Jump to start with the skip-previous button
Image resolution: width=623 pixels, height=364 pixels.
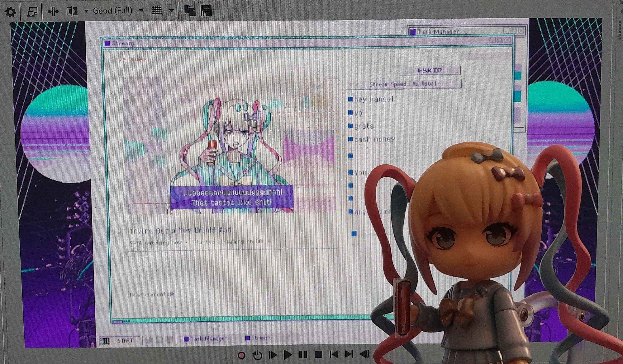tap(334, 354)
